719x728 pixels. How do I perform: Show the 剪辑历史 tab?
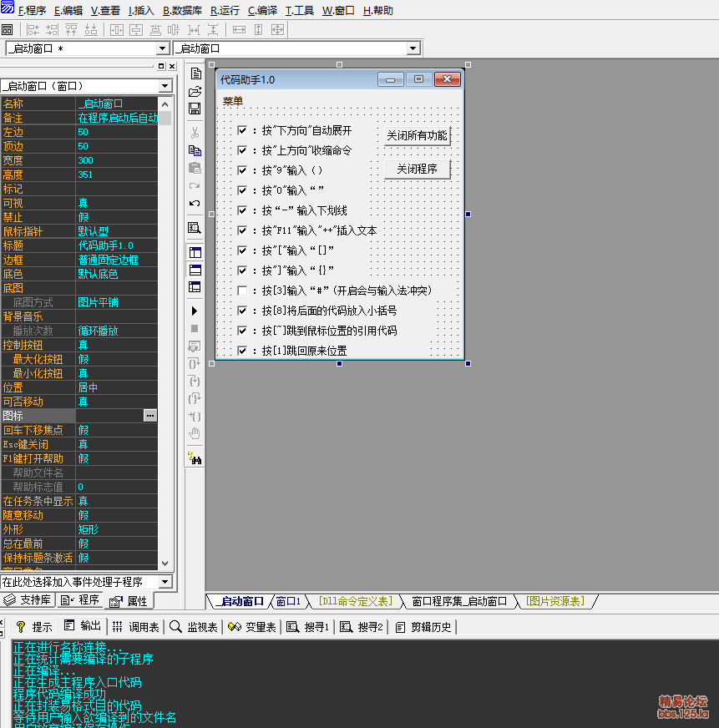(423, 627)
